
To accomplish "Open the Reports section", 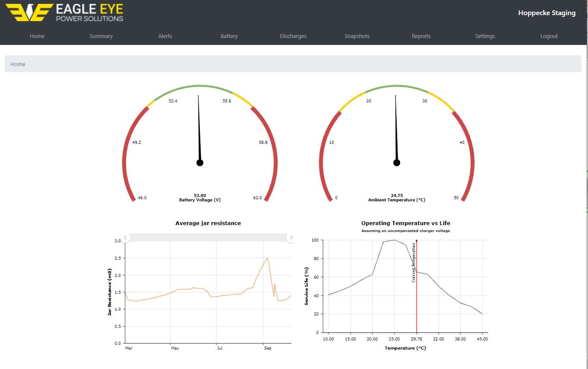I will (x=421, y=36).
